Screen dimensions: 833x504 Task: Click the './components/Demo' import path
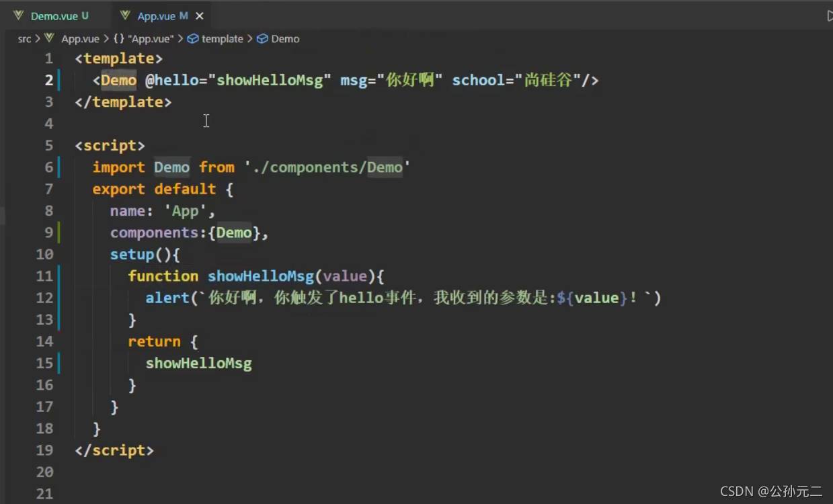(x=327, y=167)
